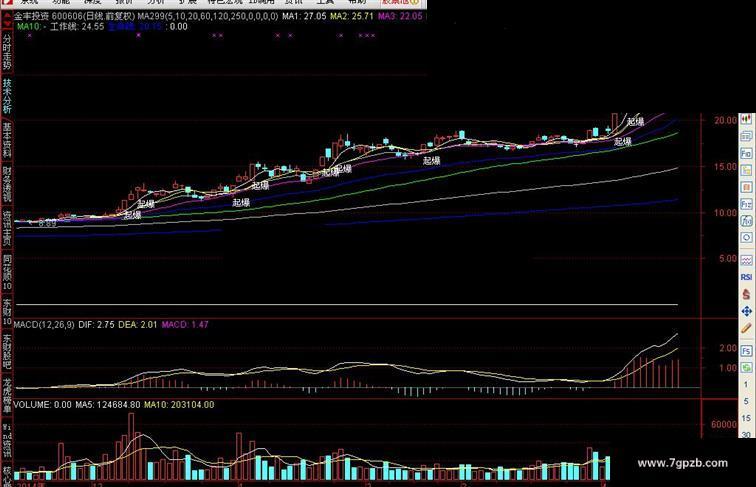
Task: Select the RSI indicator icon
Action: [x=746, y=277]
